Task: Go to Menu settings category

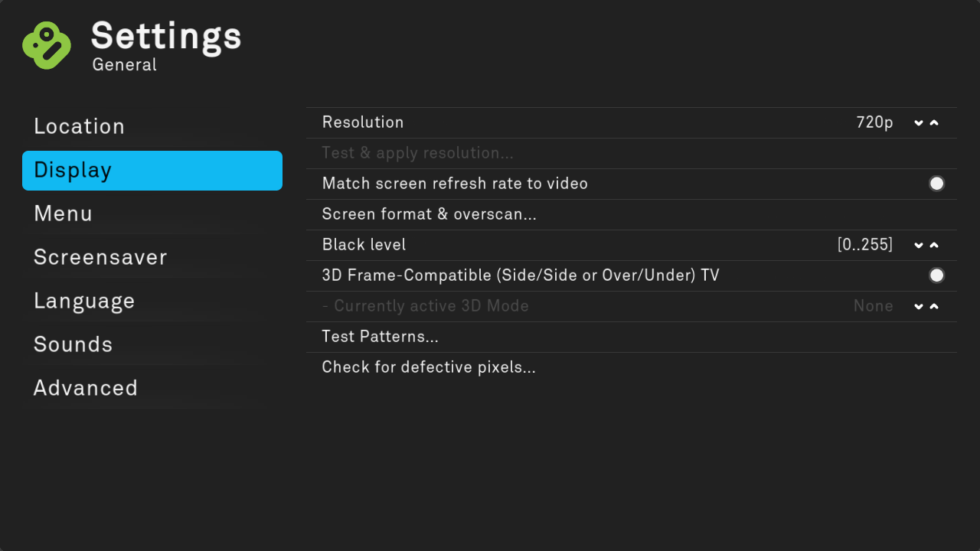Action: pos(64,214)
